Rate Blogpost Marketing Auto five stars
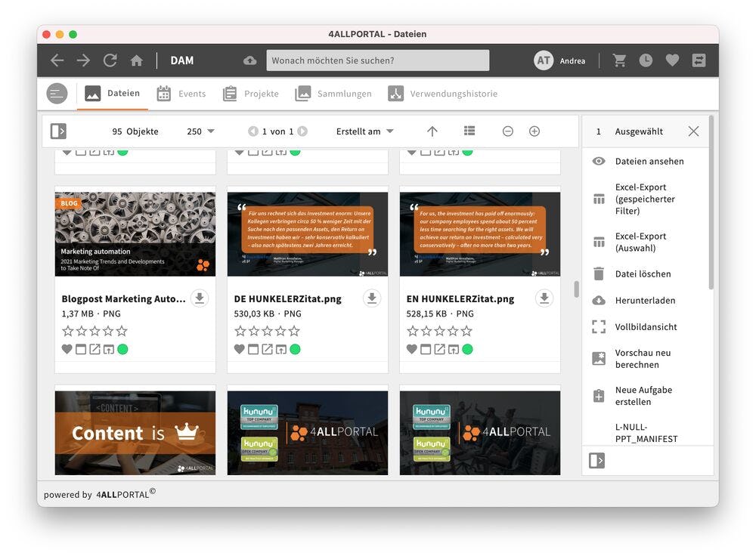756x556 pixels. (122, 331)
